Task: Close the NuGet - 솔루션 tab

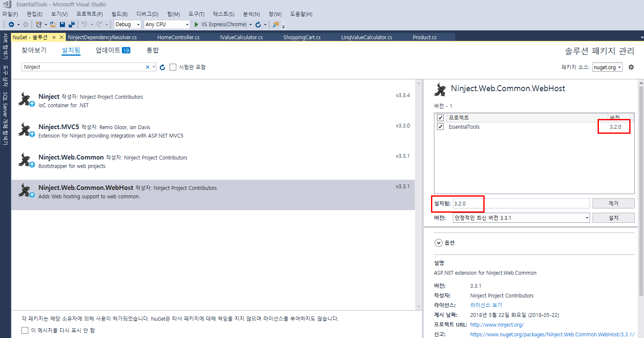Action: 62,37
